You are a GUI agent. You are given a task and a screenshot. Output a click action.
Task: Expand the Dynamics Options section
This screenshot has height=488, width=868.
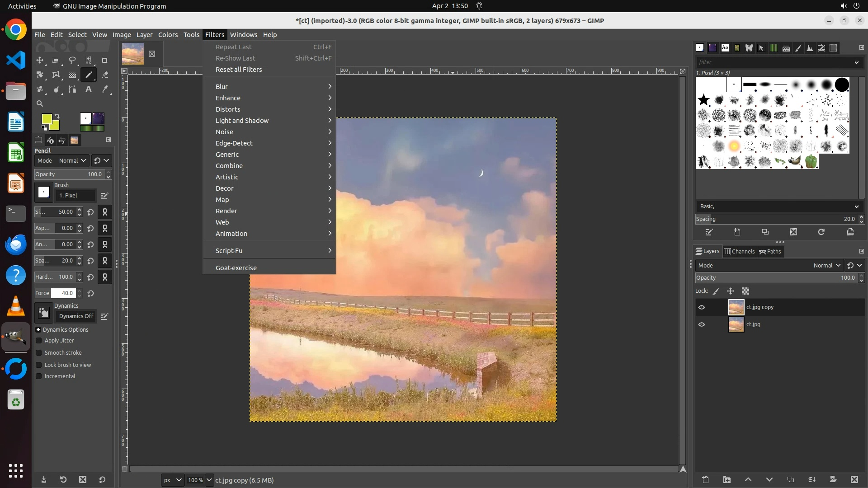coord(38,330)
